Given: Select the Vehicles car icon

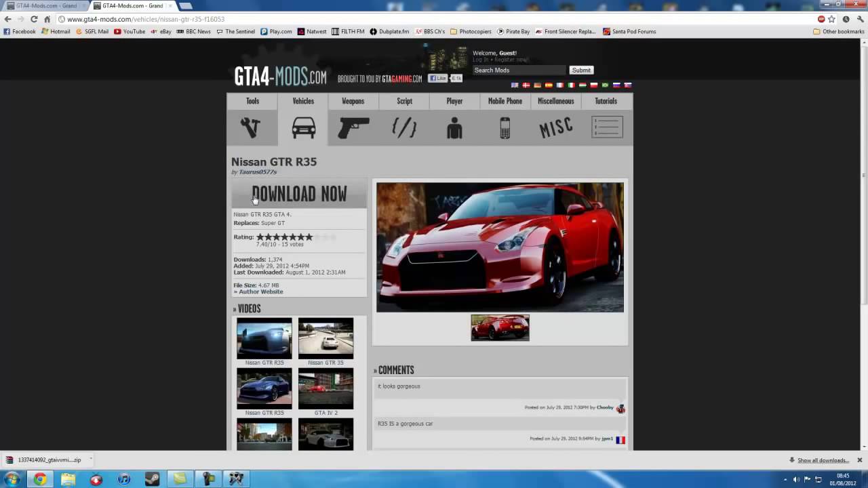Looking at the screenshot, I should tap(303, 127).
